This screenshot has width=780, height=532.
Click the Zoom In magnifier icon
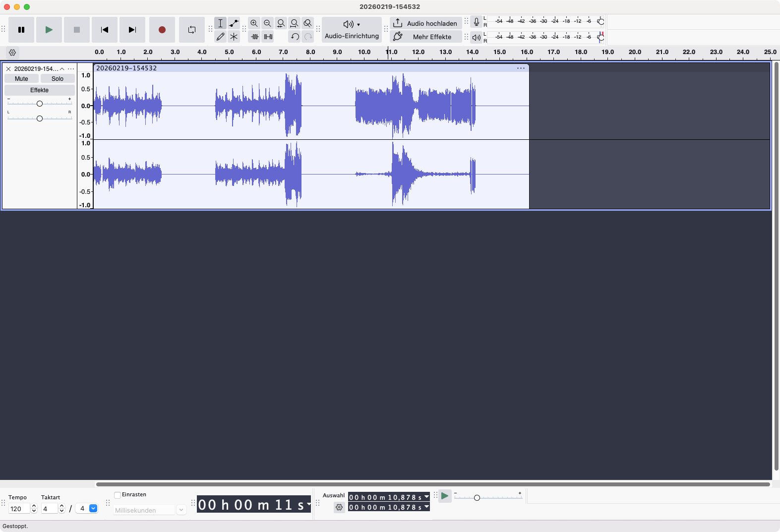254,23
